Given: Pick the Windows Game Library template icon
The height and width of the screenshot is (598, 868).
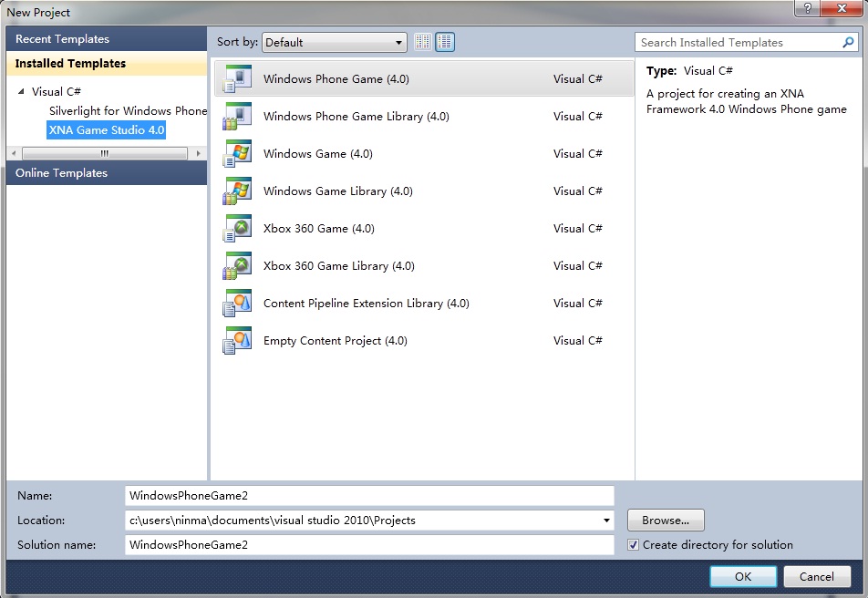Looking at the screenshot, I should [237, 191].
